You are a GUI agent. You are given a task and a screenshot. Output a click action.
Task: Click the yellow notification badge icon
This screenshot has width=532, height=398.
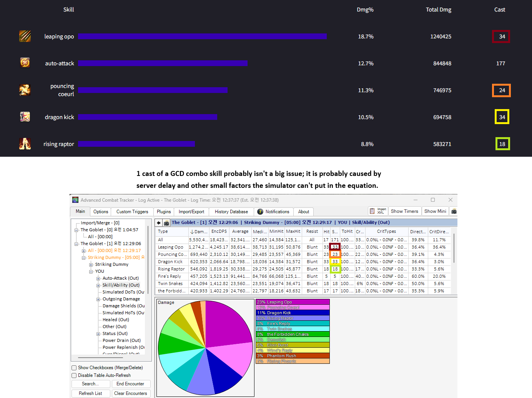tap(260, 212)
